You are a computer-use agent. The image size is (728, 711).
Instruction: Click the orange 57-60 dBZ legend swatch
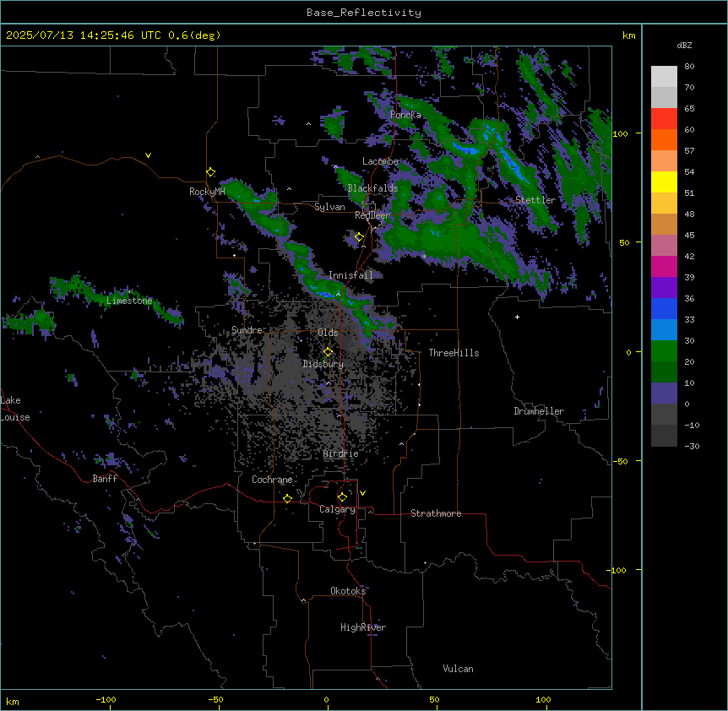[664, 139]
